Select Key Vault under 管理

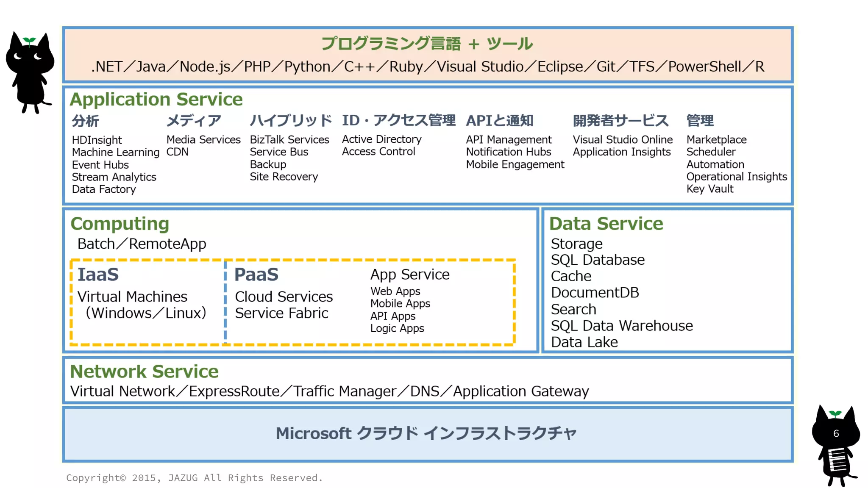click(709, 189)
